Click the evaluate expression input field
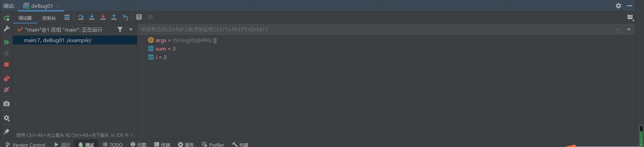The height and width of the screenshot is (147, 644). 340,30
